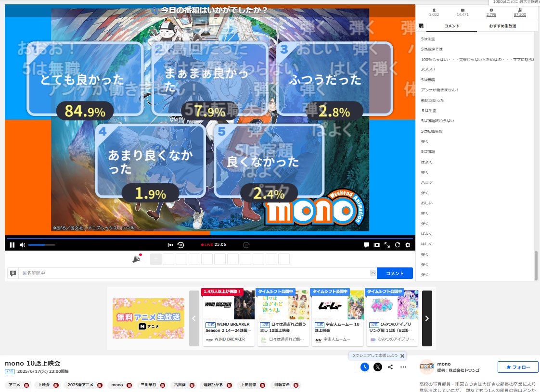Viewport: 540px width, 392px height.
Task: Click the party popper emotion icon
Action: 136,259
